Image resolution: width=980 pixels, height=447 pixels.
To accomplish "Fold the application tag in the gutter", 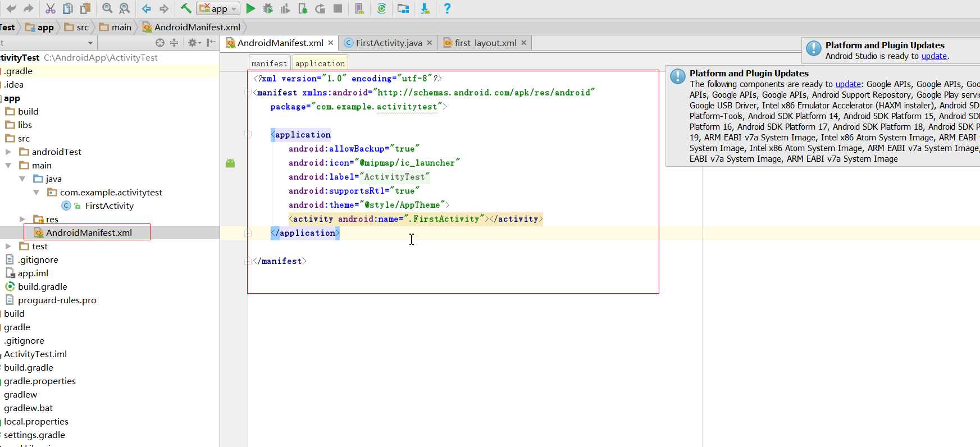I will [x=248, y=134].
